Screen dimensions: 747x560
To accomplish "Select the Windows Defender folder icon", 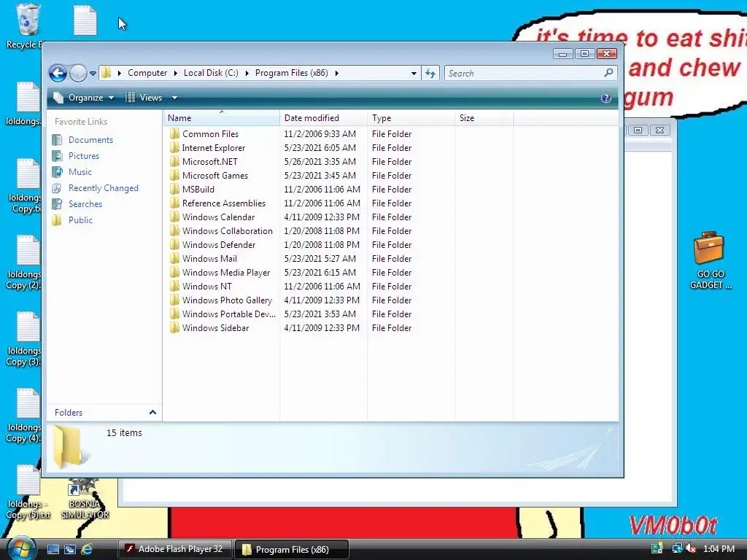I will [174, 244].
